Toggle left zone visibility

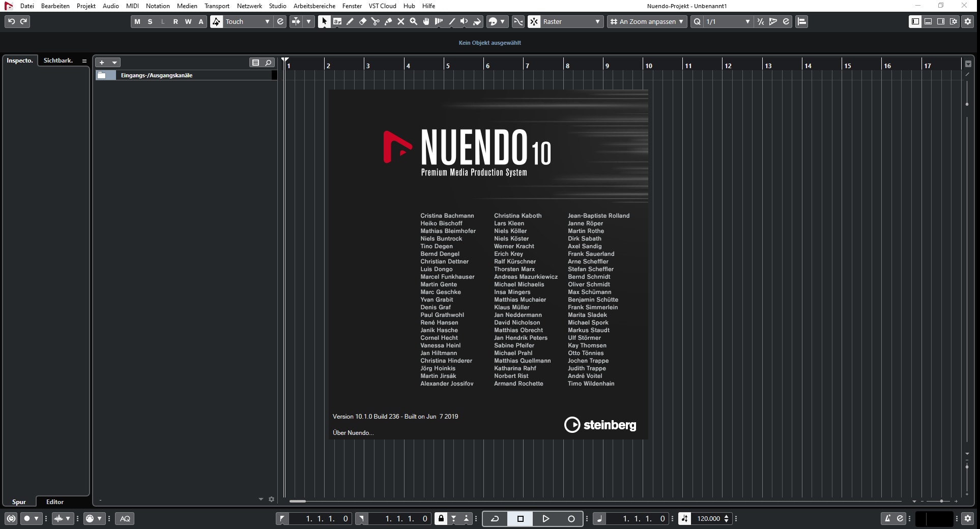click(x=915, y=21)
